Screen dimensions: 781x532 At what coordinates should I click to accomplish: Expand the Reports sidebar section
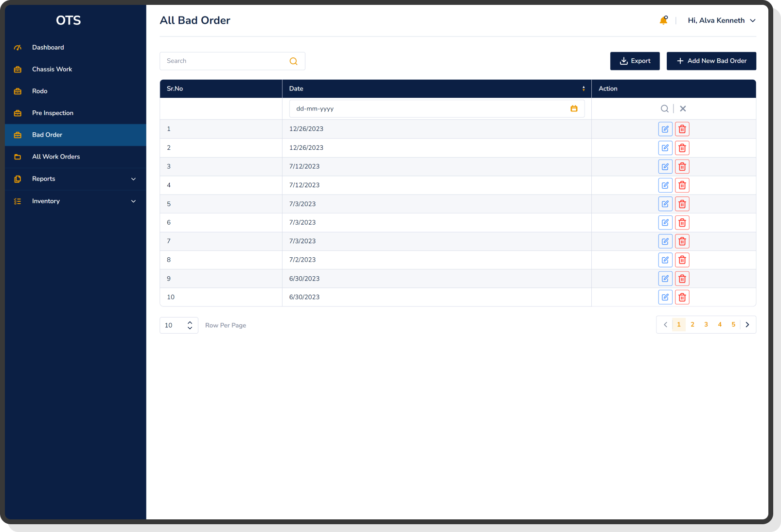(133, 179)
